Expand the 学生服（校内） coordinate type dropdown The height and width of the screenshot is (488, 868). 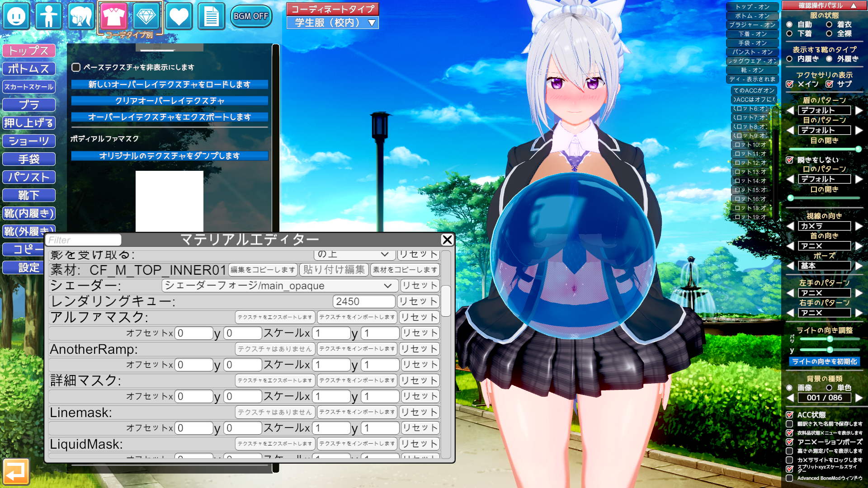coord(333,23)
